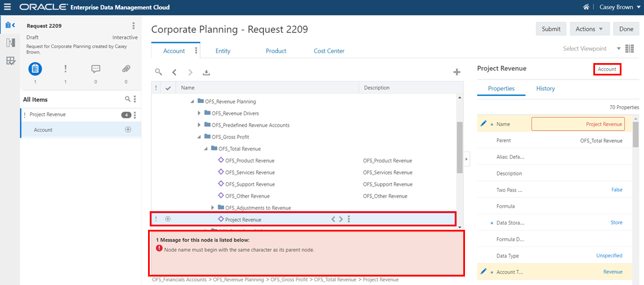Viewport: 644px width, 285px height.
Task: Open the side-by-side compare icon in left rail
Action: click(10, 43)
